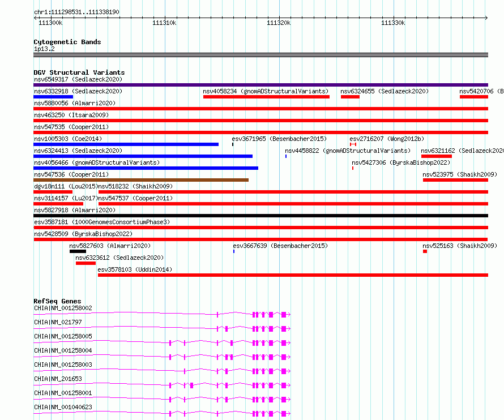Select CHIA|NM_201653 transcript label
This screenshot has width=504, height=420.
[58, 379]
